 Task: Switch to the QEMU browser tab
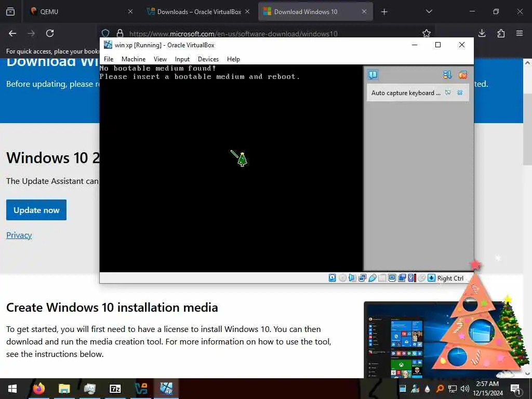pyautogui.click(x=81, y=11)
